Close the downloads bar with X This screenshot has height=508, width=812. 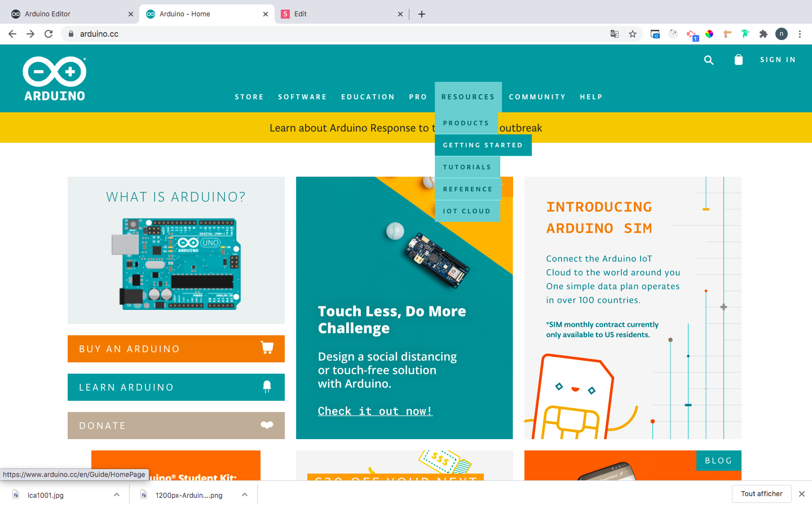[x=802, y=494]
